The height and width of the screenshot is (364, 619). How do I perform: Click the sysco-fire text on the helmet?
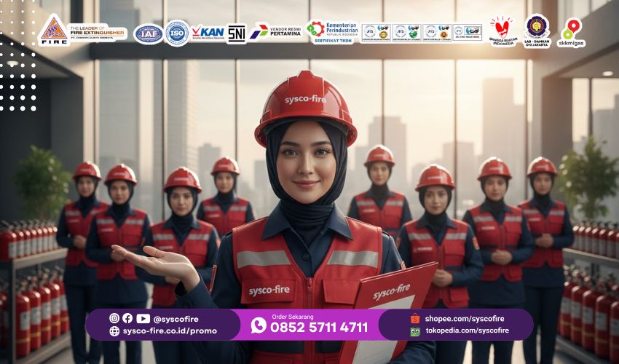click(x=306, y=100)
